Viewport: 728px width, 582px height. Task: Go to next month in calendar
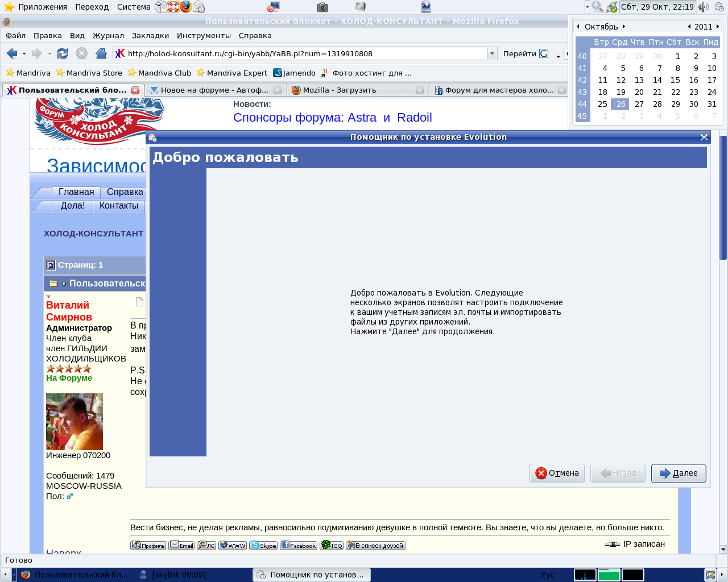pos(623,26)
